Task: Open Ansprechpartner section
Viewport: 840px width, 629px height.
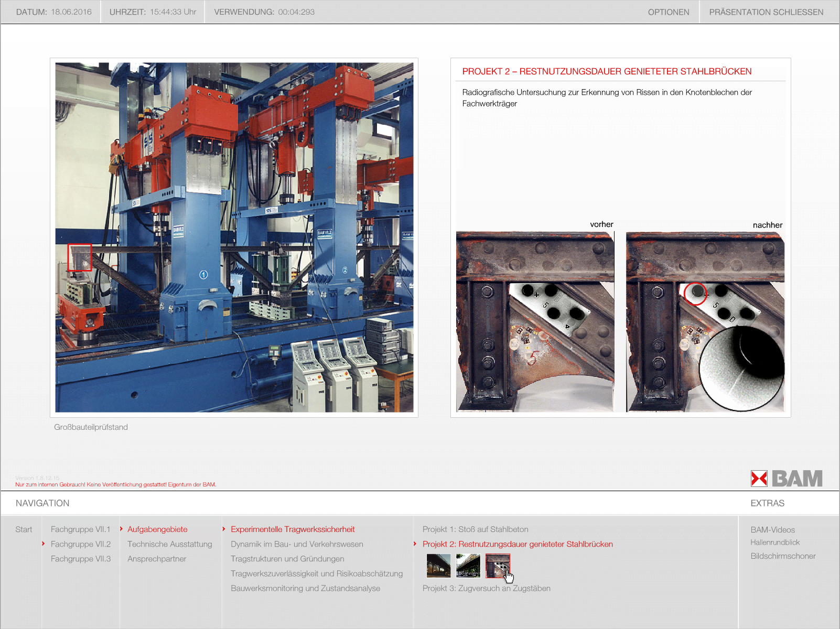Action: [x=157, y=559]
